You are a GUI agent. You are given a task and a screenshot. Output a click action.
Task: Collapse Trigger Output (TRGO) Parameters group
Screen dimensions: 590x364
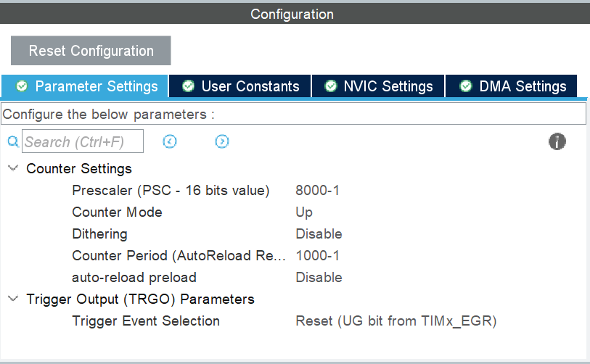click(12, 299)
